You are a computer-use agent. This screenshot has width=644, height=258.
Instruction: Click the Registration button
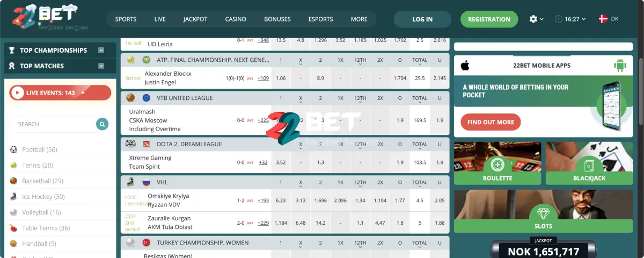[x=489, y=19]
